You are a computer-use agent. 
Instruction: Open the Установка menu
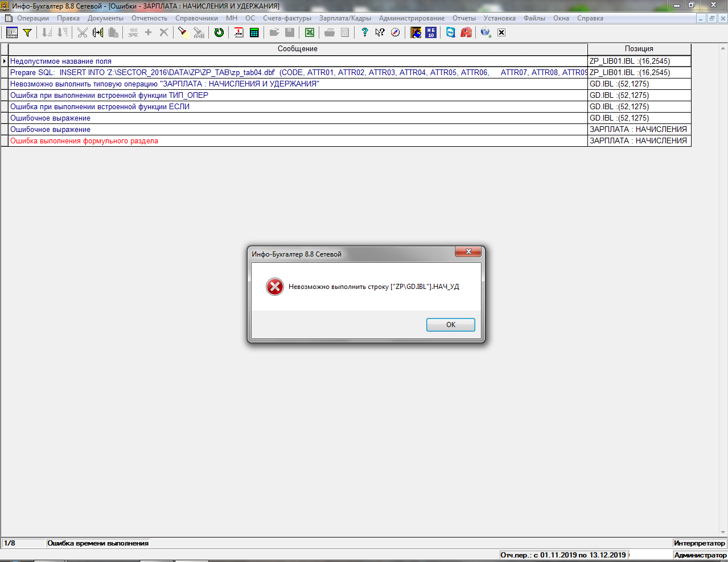pos(500,18)
